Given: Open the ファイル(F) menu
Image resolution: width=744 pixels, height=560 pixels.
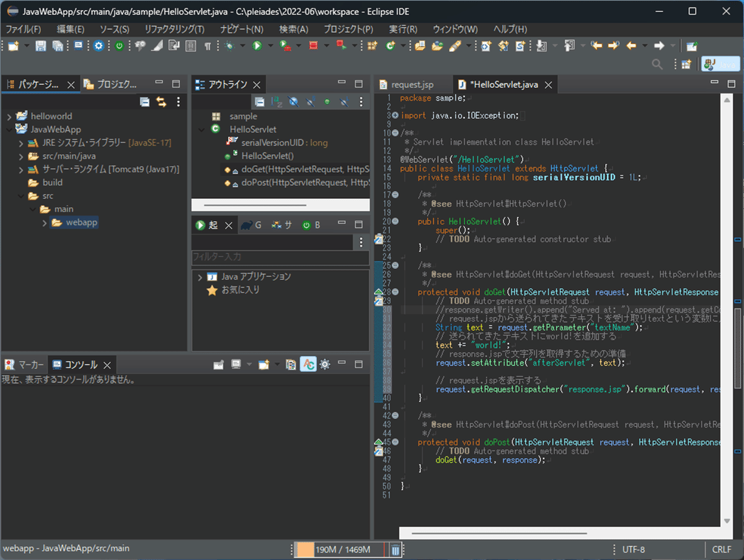Looking at the screenshot, I should click(24, 29).
